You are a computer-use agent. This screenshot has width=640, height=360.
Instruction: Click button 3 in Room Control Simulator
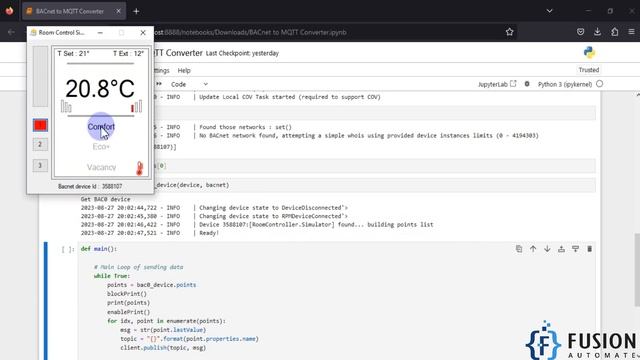pyautogui.click(x=40, y=165)
